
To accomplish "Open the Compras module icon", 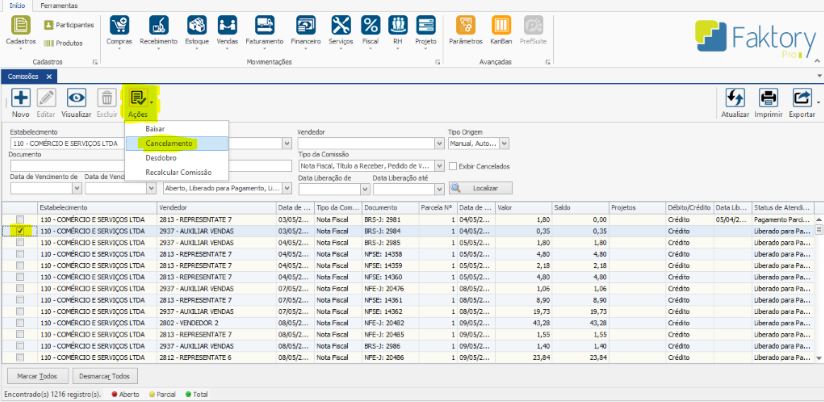I will [119, 25].
